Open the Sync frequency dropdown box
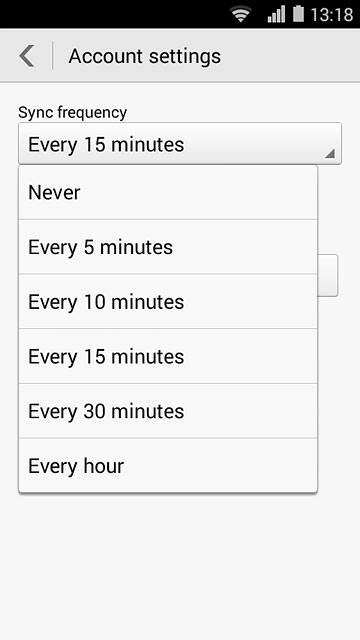Viewport: 360px width, 640px height. (180, 144)
